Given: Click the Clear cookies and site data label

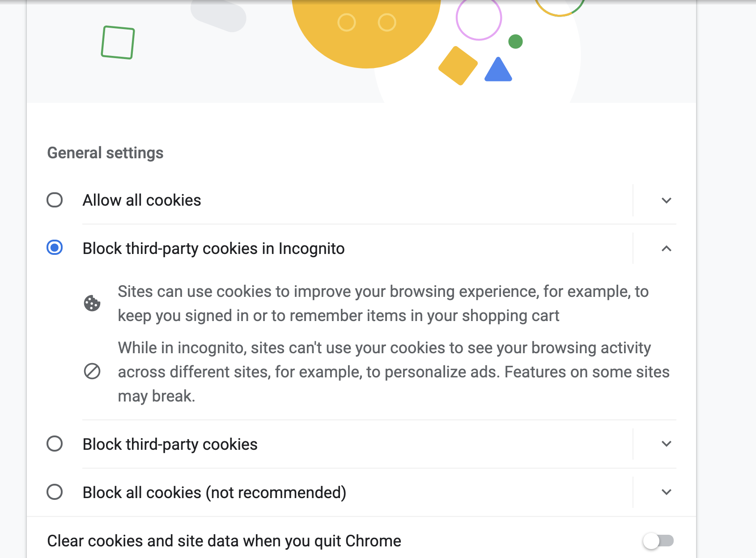Looking at the screenshot, I should [224, 541].
